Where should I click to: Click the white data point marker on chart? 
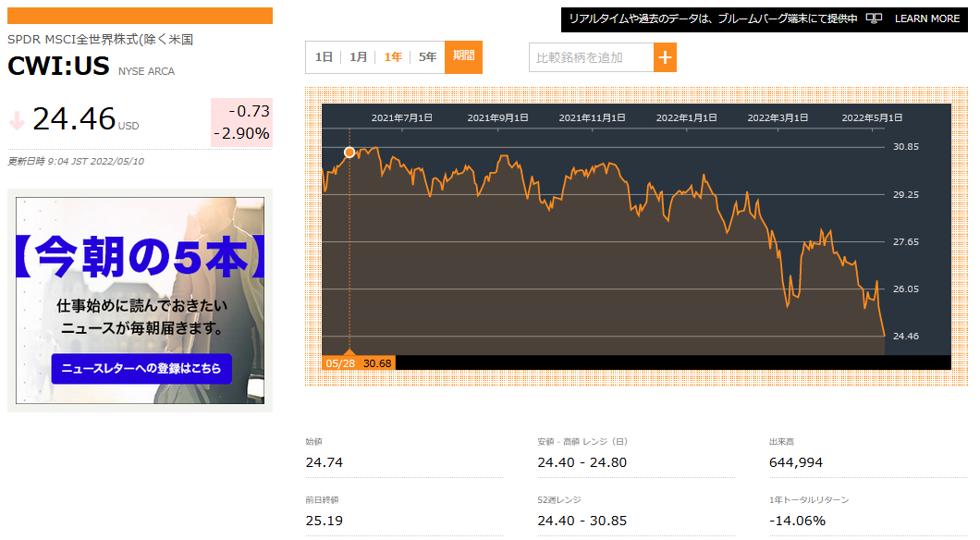349,152
